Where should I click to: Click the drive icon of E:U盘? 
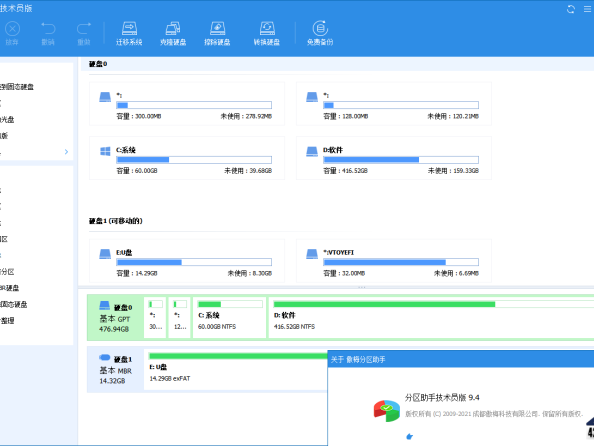click(x=105, y=254)
